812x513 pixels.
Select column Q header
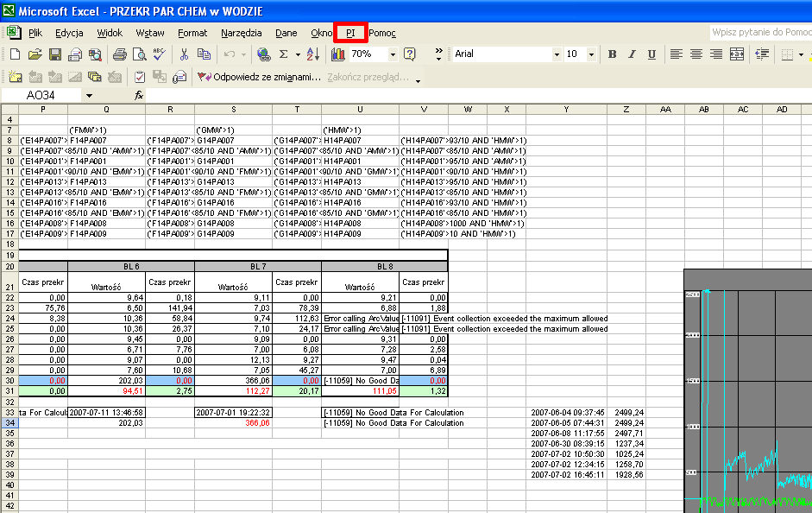106,110
